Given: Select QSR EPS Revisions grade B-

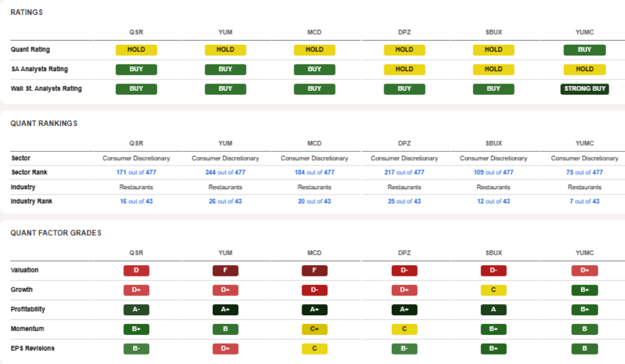Looking at the screenshot, I should (x=136, y=349).
